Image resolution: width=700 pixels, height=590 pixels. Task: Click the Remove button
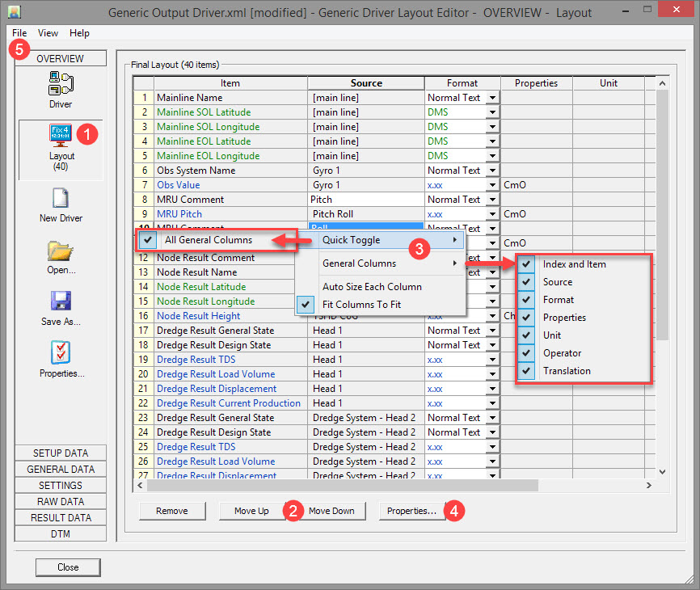(171, 511)
